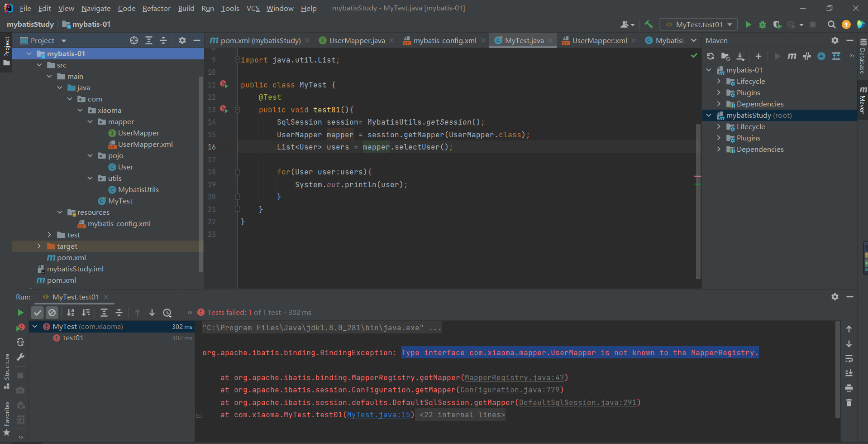868x444 pixels.
Task: Toggle Show Ignored tests button
Action: click(52, 313)
